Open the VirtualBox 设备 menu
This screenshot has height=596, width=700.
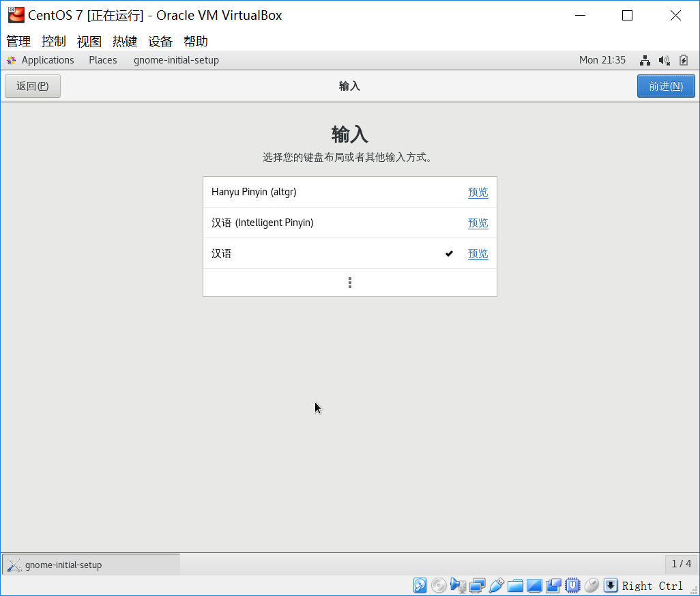click(x=160, y=42)
